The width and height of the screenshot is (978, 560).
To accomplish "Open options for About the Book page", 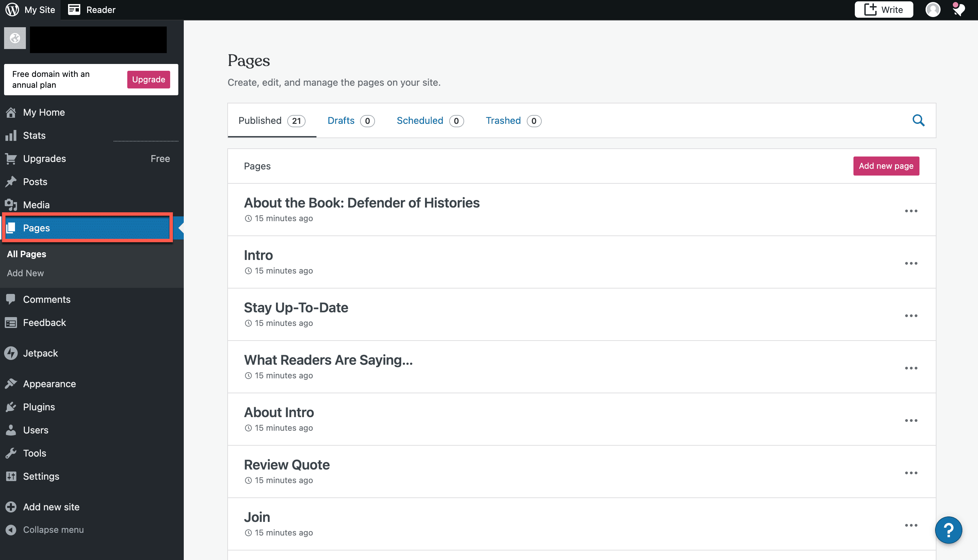I will click(x=911, y=211).
